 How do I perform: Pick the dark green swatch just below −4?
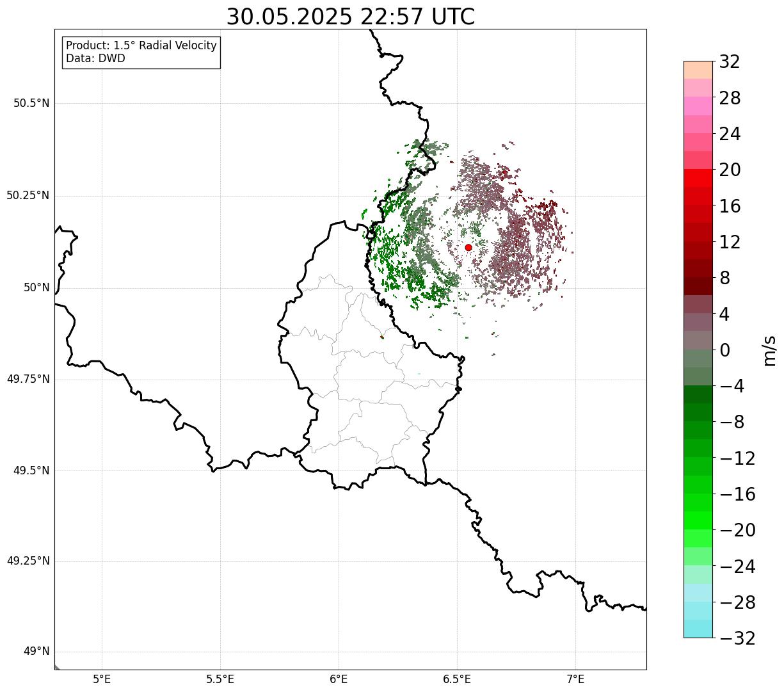point(698,394)
